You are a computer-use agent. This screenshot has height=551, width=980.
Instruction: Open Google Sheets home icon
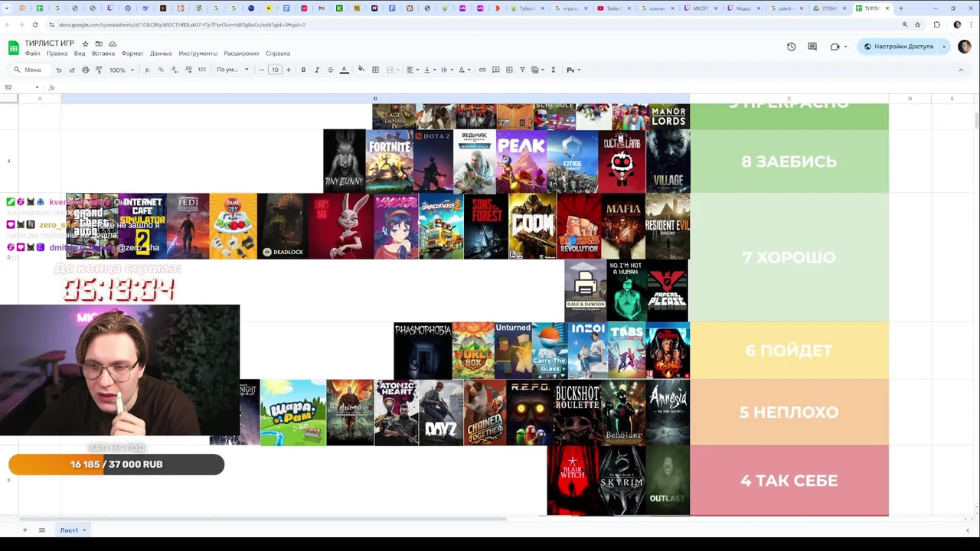pos(13,48)
